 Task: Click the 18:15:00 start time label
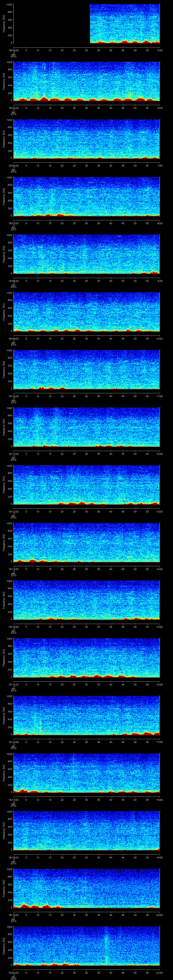tap(13, 684)
